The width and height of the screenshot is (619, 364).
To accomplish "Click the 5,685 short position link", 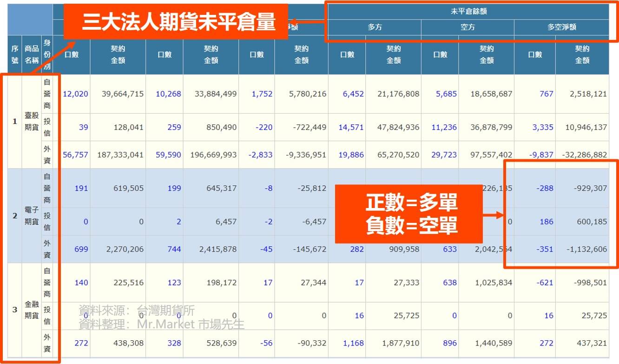I will (446, 94).
